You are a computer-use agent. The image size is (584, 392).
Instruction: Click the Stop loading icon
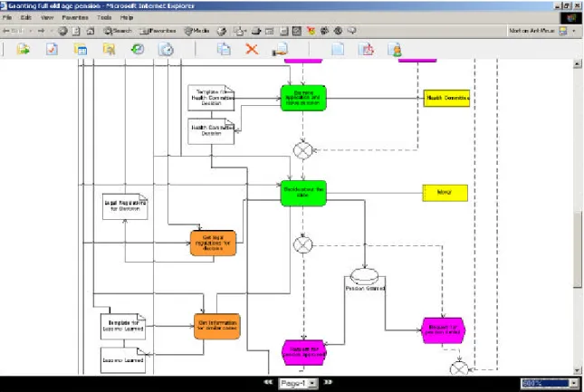pos(62,31)
